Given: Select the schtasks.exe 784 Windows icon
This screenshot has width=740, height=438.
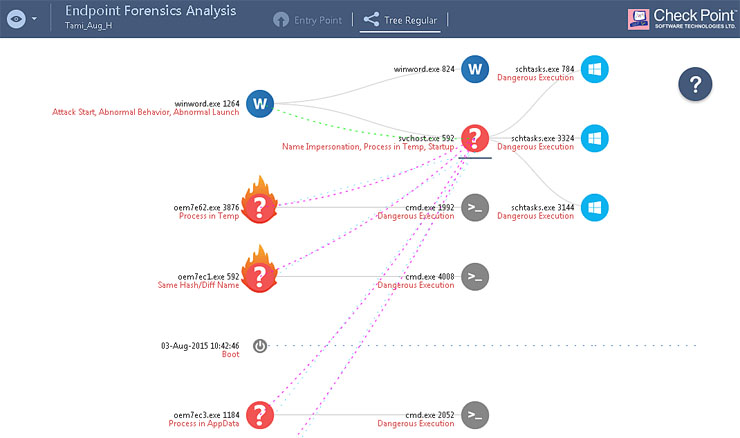Looking at the screenshot, I should [595, 69].
